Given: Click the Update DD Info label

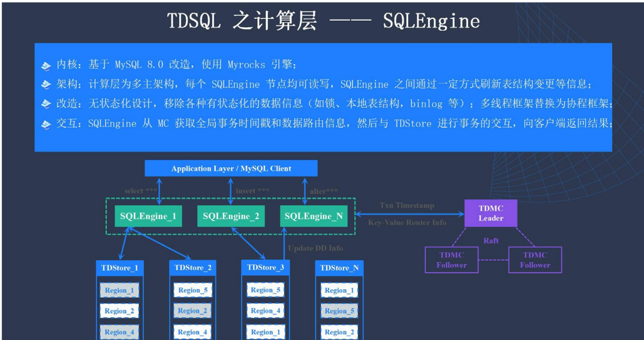Looking at the screenshot, I should (316, 248).
